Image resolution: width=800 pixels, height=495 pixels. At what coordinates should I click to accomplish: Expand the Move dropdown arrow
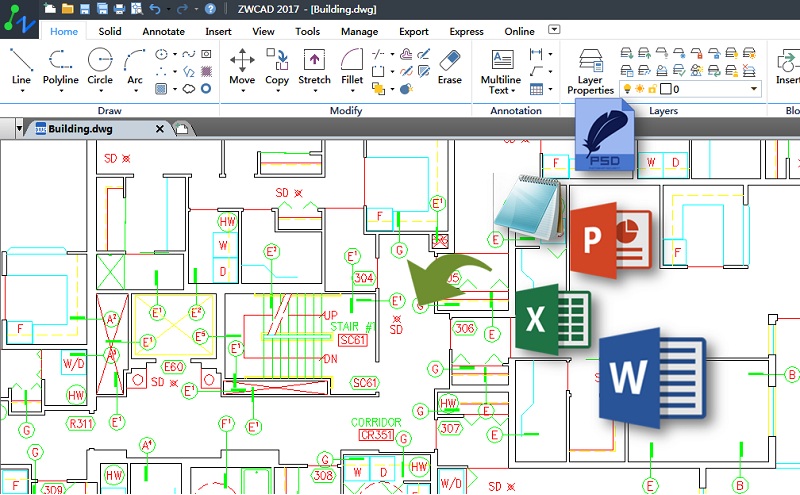(x=242, y=91)
